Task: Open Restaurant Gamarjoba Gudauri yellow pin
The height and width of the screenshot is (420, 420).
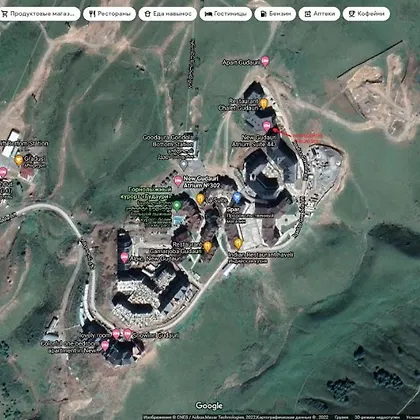Action: pos(208,247)
